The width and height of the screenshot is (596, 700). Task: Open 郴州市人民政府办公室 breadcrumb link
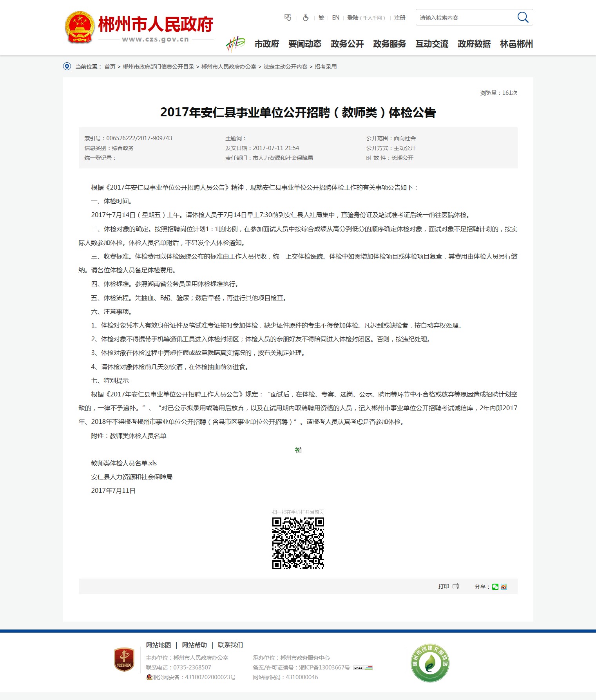tap(229, 67)
